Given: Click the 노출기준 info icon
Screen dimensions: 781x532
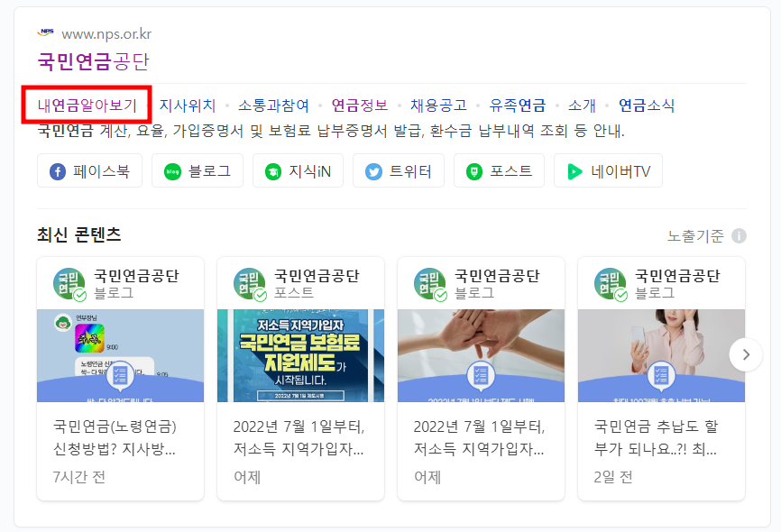Looking at the screenshot, I should click(x=739, y=235).
